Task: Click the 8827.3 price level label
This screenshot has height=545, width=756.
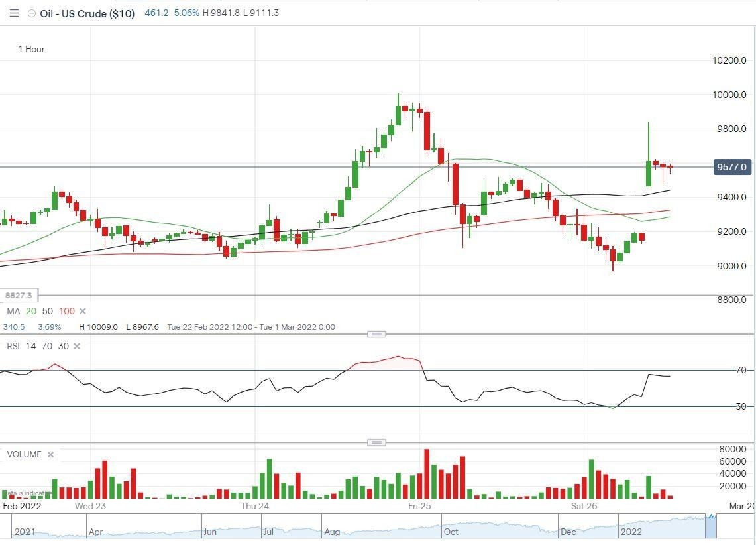Action: click(19, 295)
